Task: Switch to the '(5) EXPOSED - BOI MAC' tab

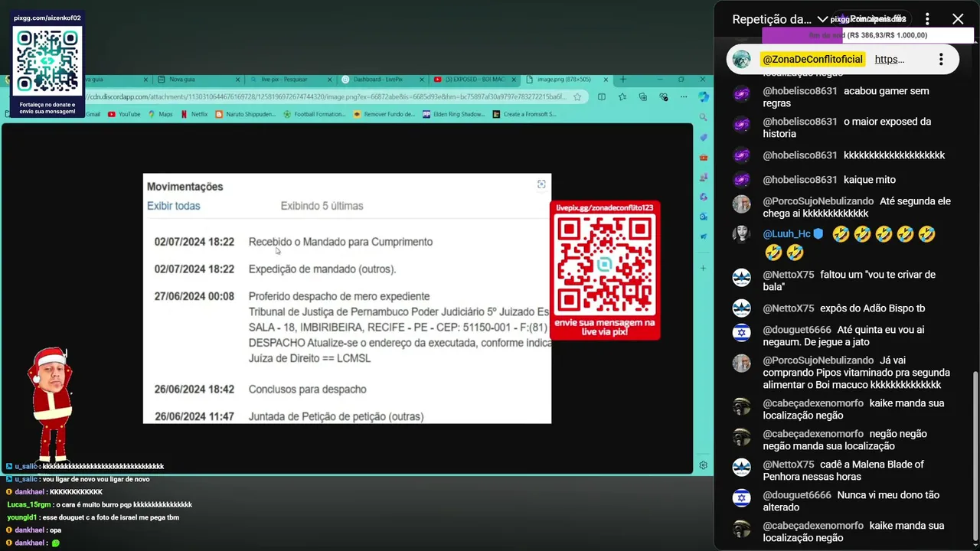Action: [x=474, y=79]
